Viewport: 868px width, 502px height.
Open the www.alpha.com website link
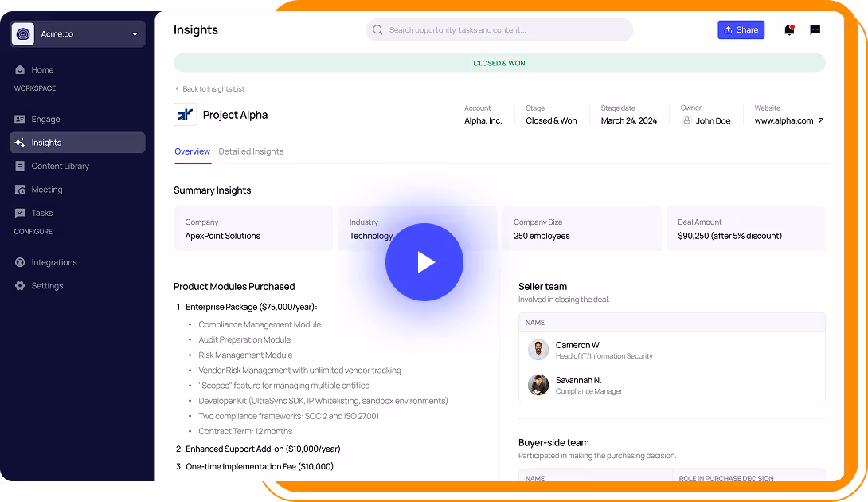(x=784, y=121)
